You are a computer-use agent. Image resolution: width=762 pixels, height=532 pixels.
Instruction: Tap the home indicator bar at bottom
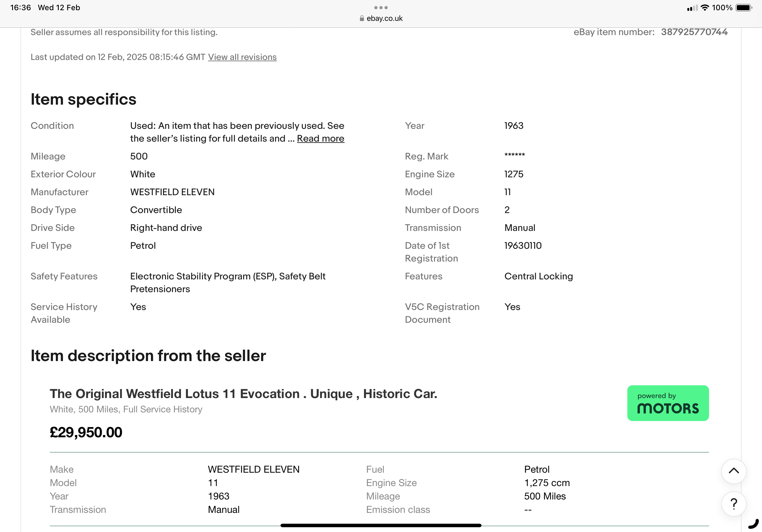point(381,525)
